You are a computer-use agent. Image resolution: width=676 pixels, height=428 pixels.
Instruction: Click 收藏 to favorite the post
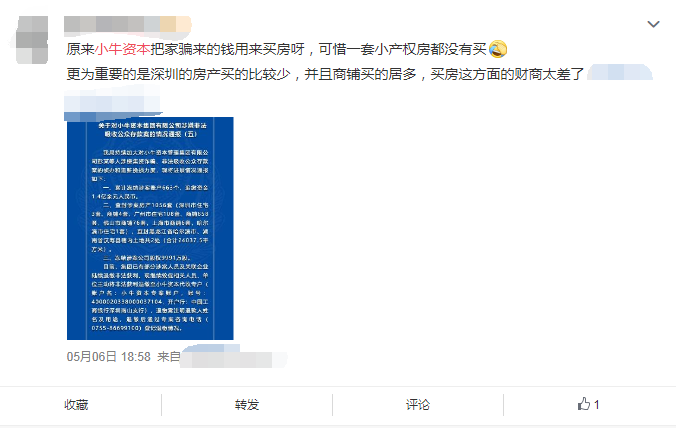76,405
